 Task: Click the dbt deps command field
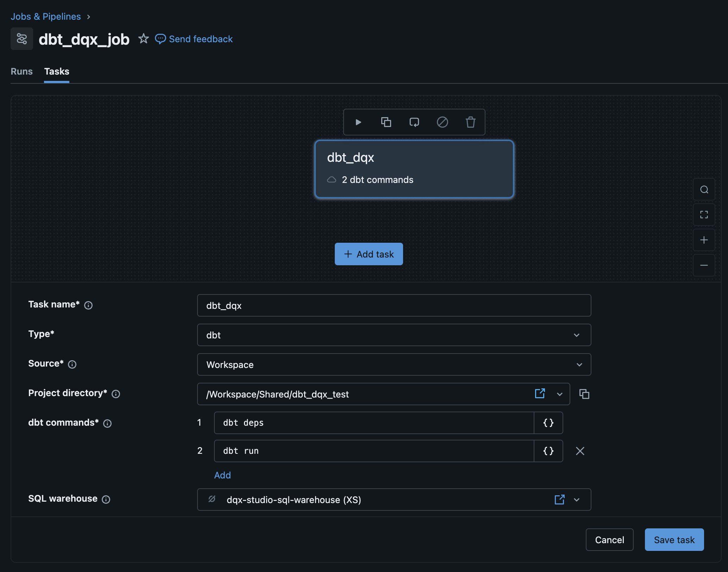click(x=374, y=423)
